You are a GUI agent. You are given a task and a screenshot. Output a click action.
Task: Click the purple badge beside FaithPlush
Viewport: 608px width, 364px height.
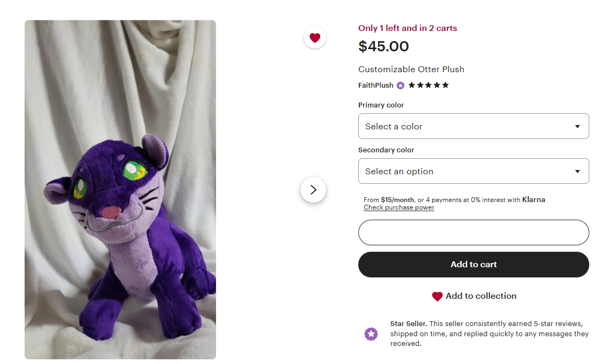tap(401, 86)
